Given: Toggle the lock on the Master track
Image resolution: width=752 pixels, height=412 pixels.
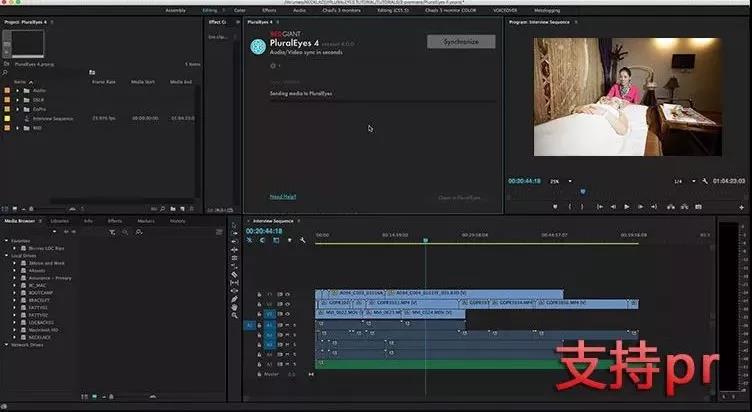Looking at the screenshot, I should [x=259, y=374].
